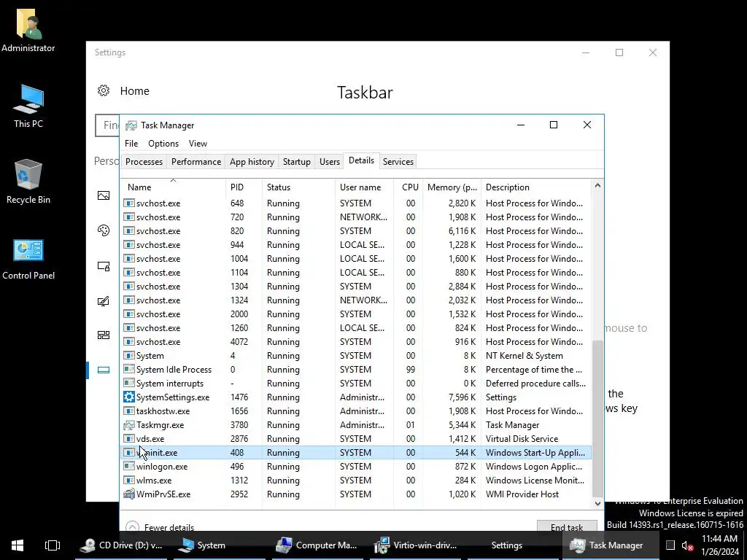Screen dimensions: 747x560
Task: Select the System process with PID 4
Action: click(356, 356)
